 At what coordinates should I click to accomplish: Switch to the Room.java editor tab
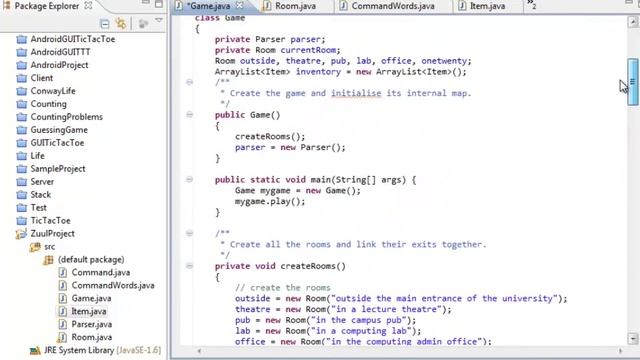click(x=295, y=6)
